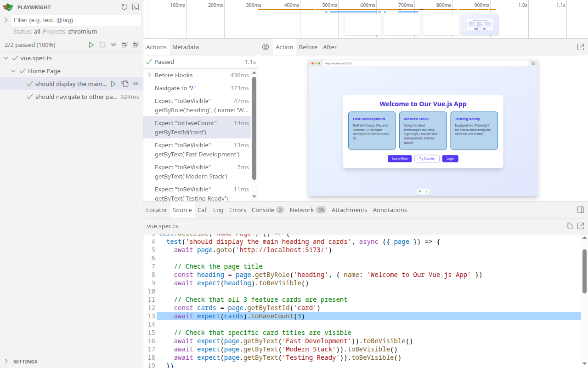Open snapshot in a new tab
Viewport: 588px width, 368px height.
click(x=581, y=47)
